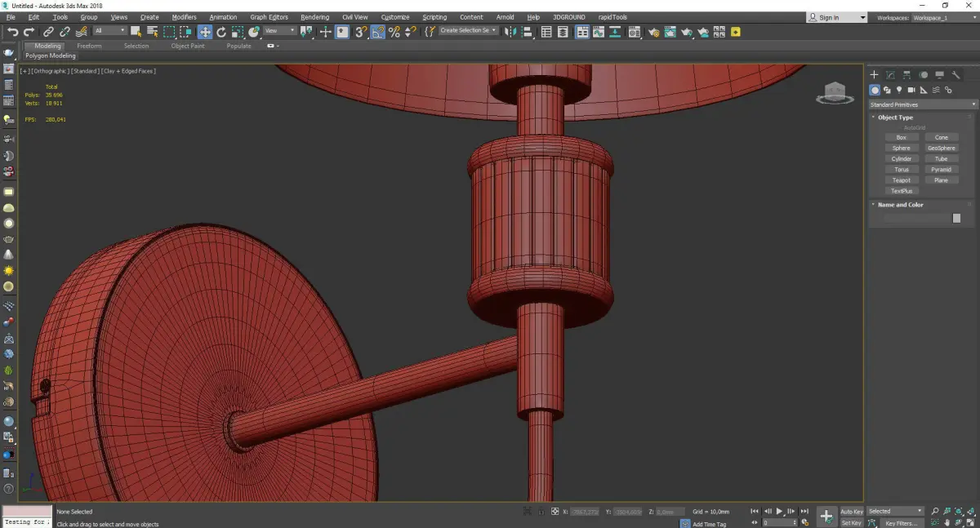Toggle the Angle Snap button
The width and height of the screenshot is (980, 528).
click(378, 32)
